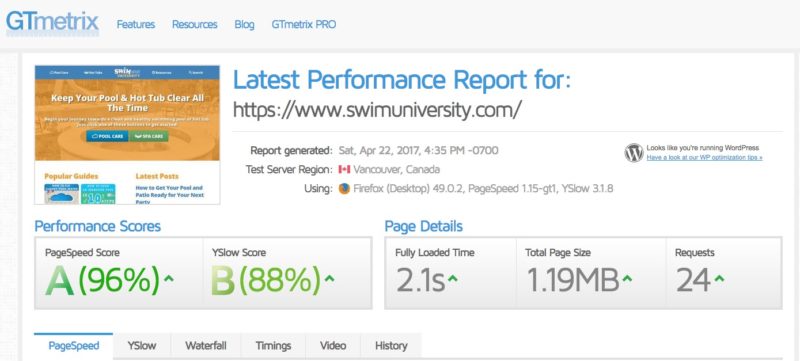Click the Fully Loaded Time arrow
This screenshot has width=800, height=361.
[453, 278]
